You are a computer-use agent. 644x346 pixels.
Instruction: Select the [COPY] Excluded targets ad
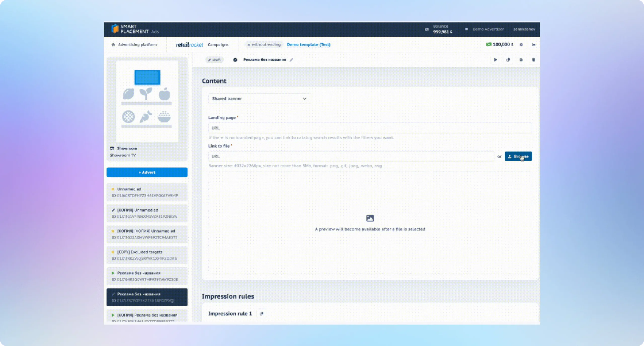coord(147,255)
